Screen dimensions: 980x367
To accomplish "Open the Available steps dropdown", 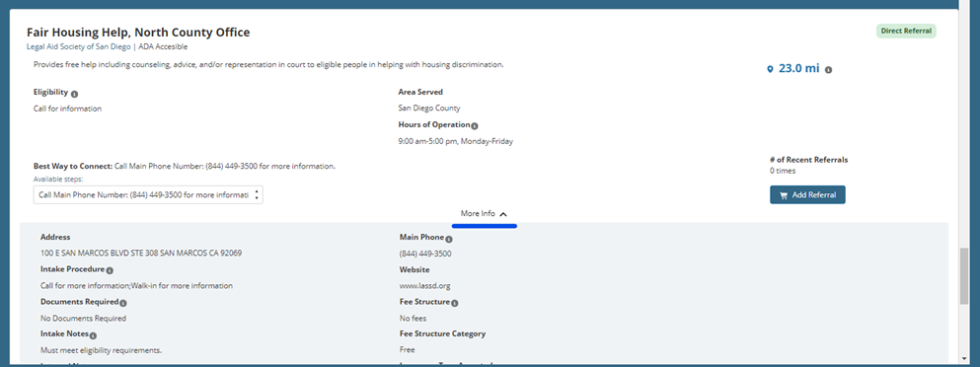I will (148, 195).
